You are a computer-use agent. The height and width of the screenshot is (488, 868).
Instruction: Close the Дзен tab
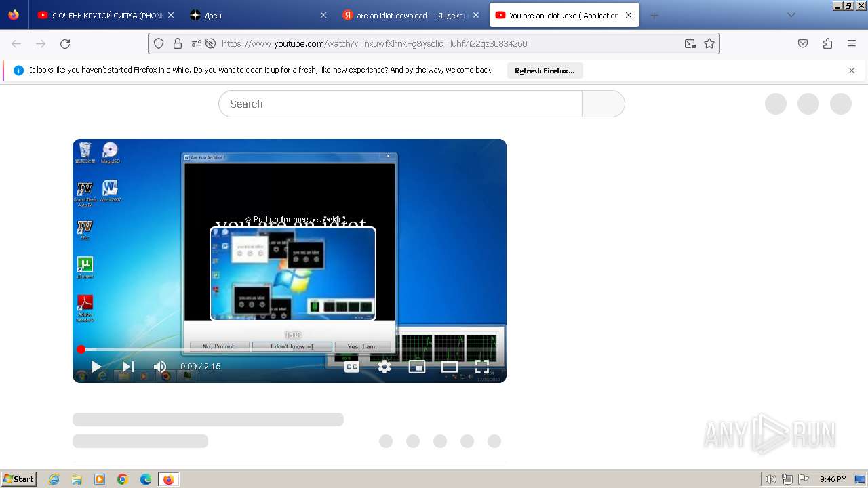(323, 15)
